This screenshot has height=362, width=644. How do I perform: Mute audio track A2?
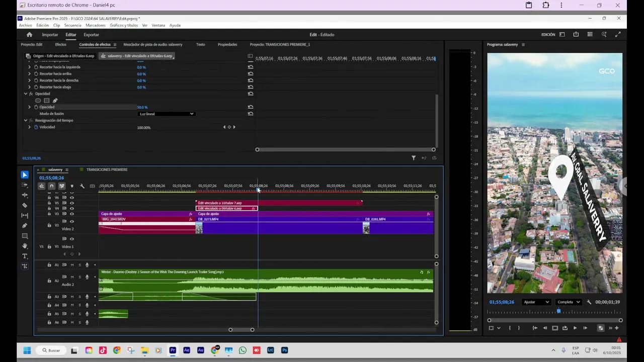pyautogui.click(x=72, y=277)
